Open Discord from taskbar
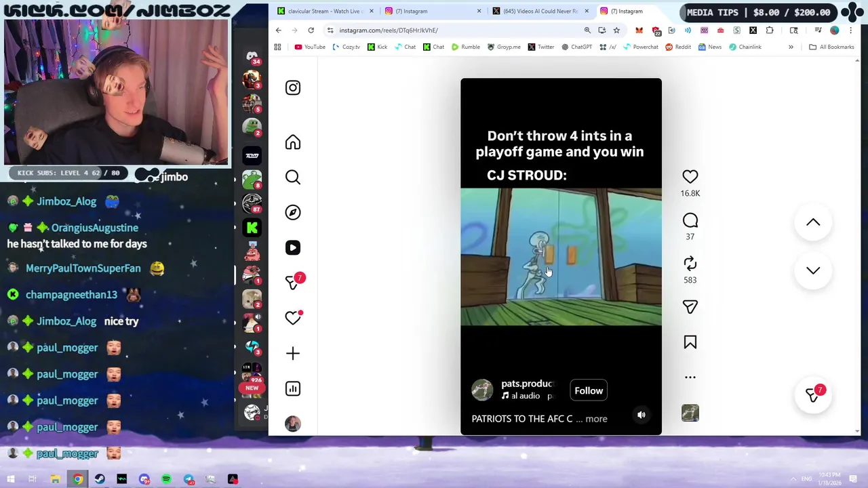This screenshot has width=868, height=488. [144, 479]
